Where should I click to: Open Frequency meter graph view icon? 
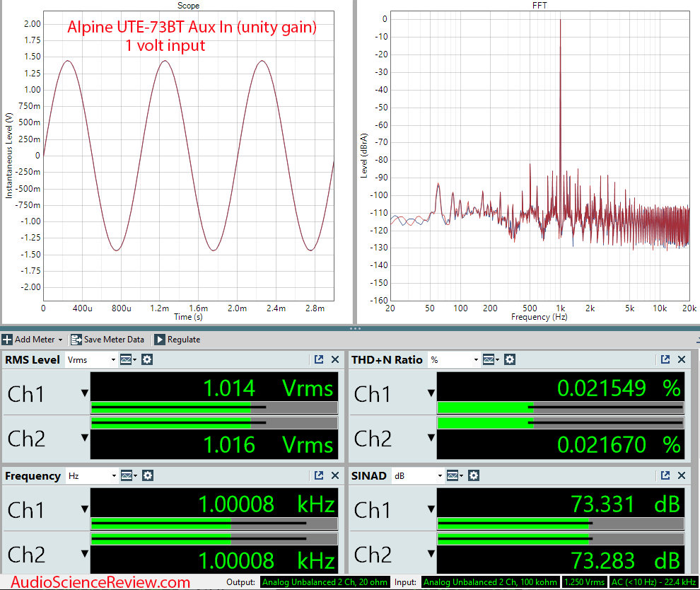click(128, 475)
